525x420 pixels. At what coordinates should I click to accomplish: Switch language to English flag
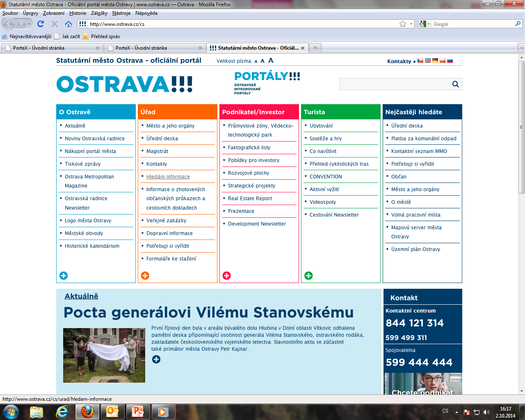click(x=428, y=61)
